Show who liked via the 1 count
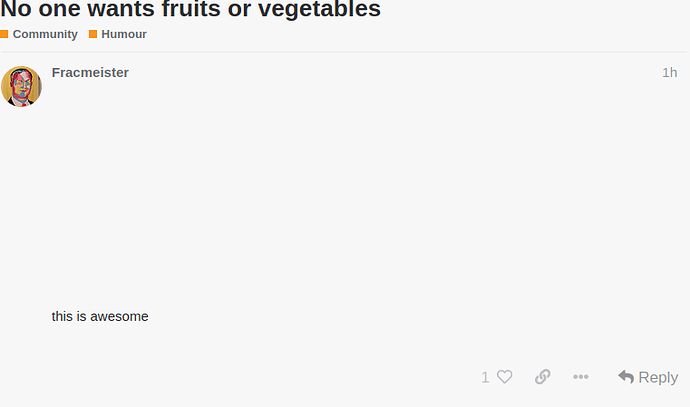 click(485, 377)
